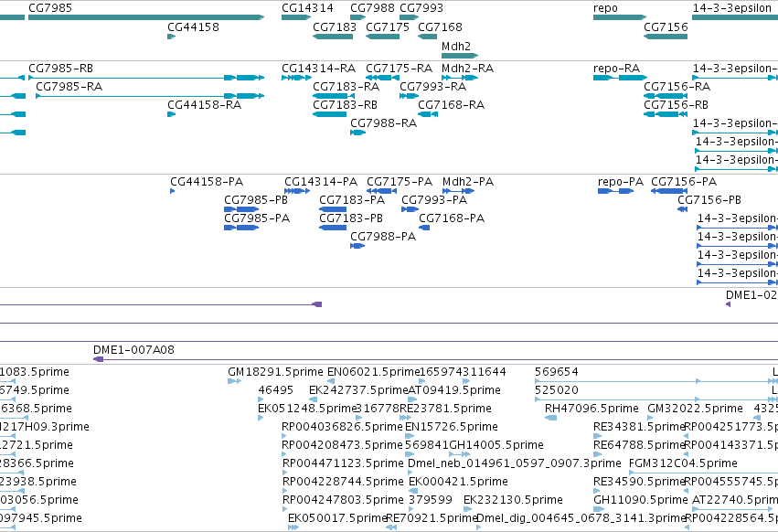Select the Mdh2 gene bar
Image resolution: width=778 pixels, height=532 pixels.
point(460,56)
